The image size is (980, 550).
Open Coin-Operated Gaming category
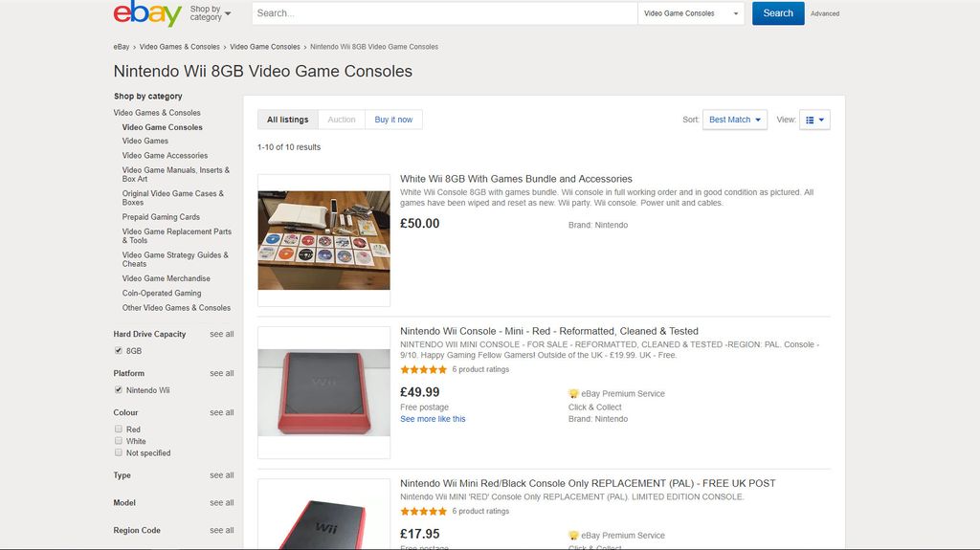162,293
